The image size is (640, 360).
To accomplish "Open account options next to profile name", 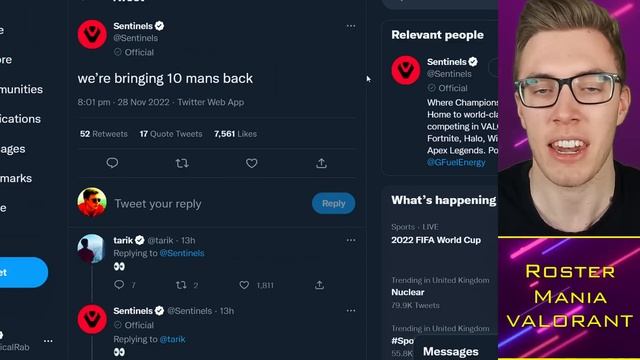I will pyautogui.click(x=48, y=341).
